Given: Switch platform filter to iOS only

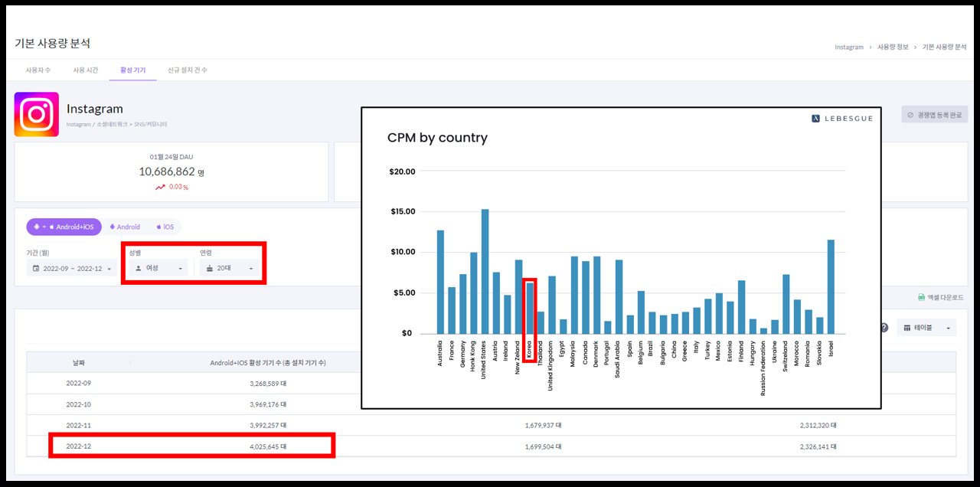Looking at the screenshot, I should 165,227.
